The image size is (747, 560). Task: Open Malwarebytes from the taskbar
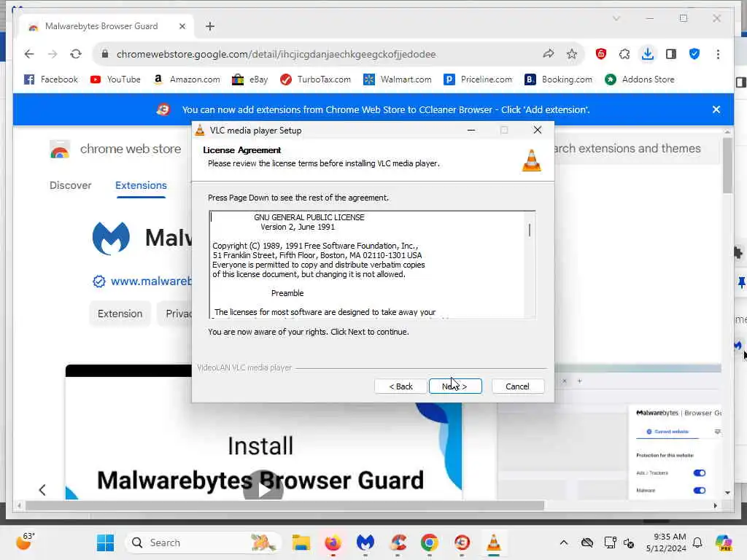(x=365, y=542)
